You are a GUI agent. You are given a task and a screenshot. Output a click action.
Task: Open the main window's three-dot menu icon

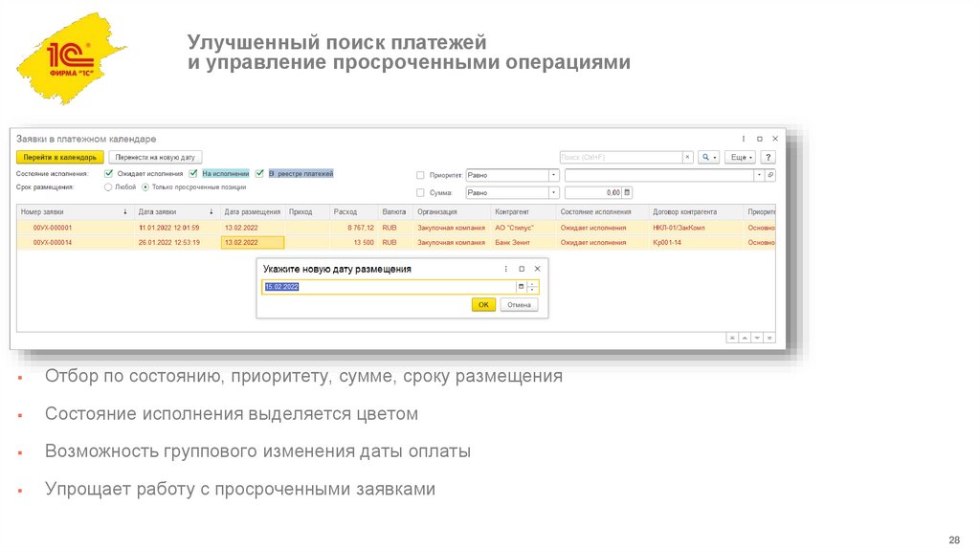pos(743,139)
